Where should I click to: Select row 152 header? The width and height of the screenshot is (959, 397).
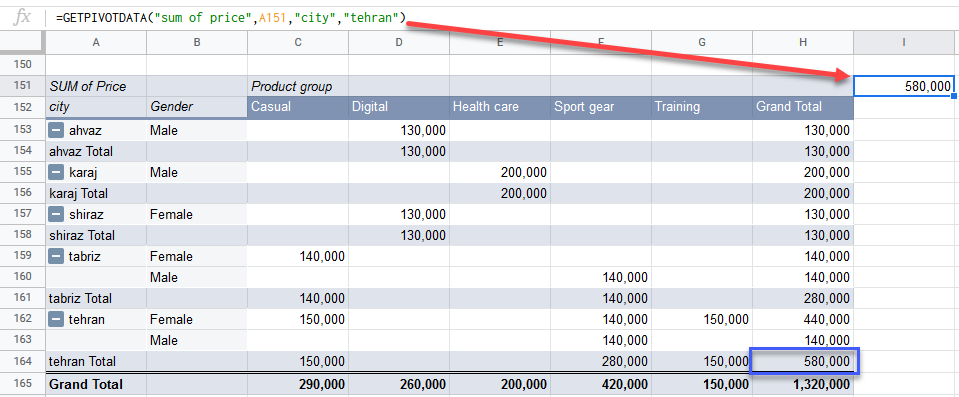pyautogui.click(x=22, y=107)
